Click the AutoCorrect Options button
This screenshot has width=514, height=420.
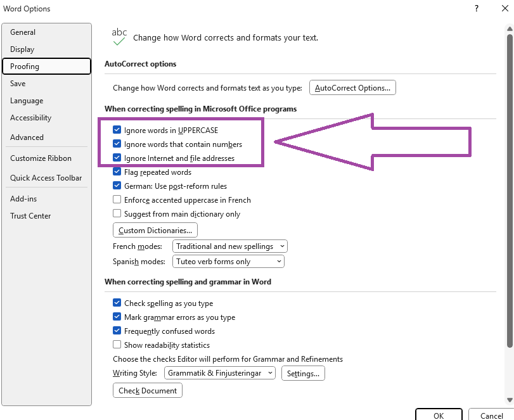coord(352,88)
